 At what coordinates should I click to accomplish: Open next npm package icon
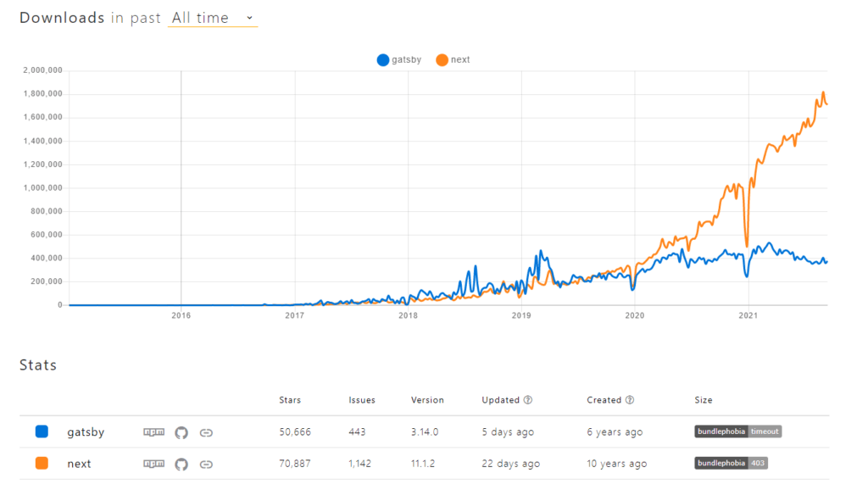[x=154, y=464]
